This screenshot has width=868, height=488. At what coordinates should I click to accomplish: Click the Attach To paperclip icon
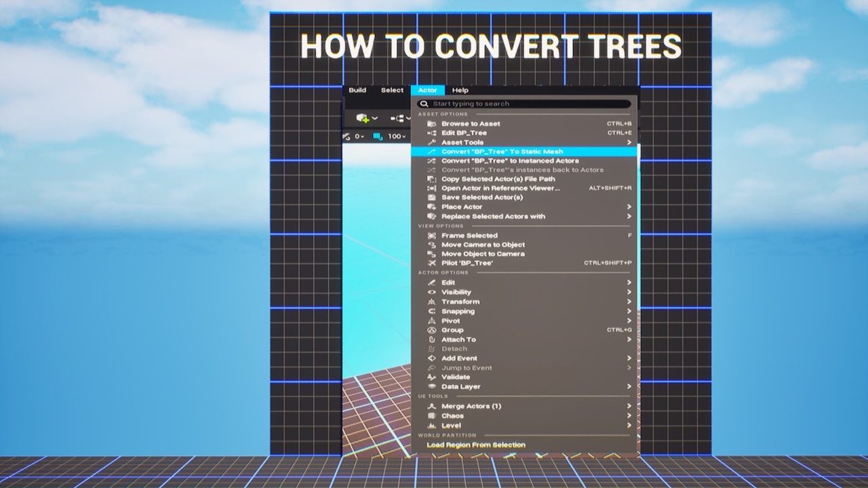(x=432, y=340)
